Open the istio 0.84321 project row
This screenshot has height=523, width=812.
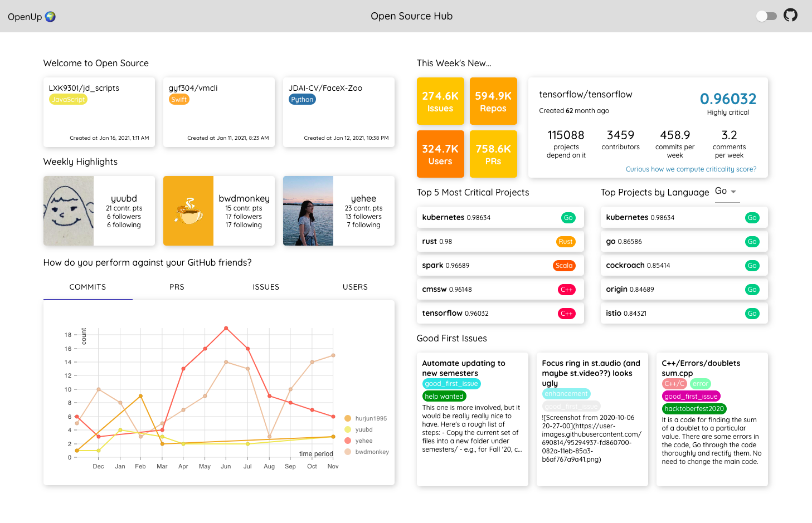(x=684, y=314)
